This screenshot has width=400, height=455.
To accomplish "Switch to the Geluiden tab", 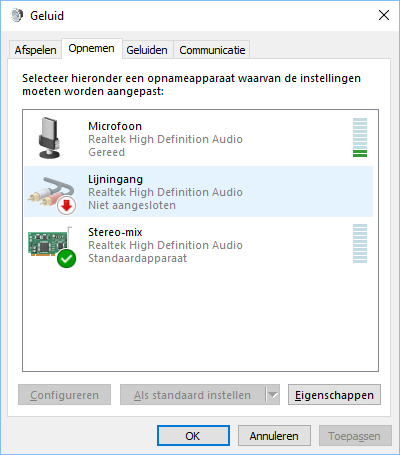I will click(x=147, y=50).
